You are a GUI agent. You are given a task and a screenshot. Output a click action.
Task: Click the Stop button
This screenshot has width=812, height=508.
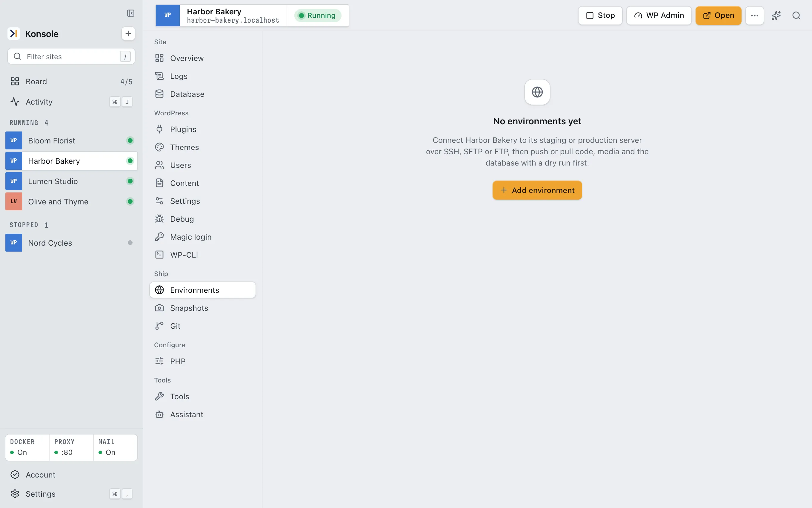point(600,16)
